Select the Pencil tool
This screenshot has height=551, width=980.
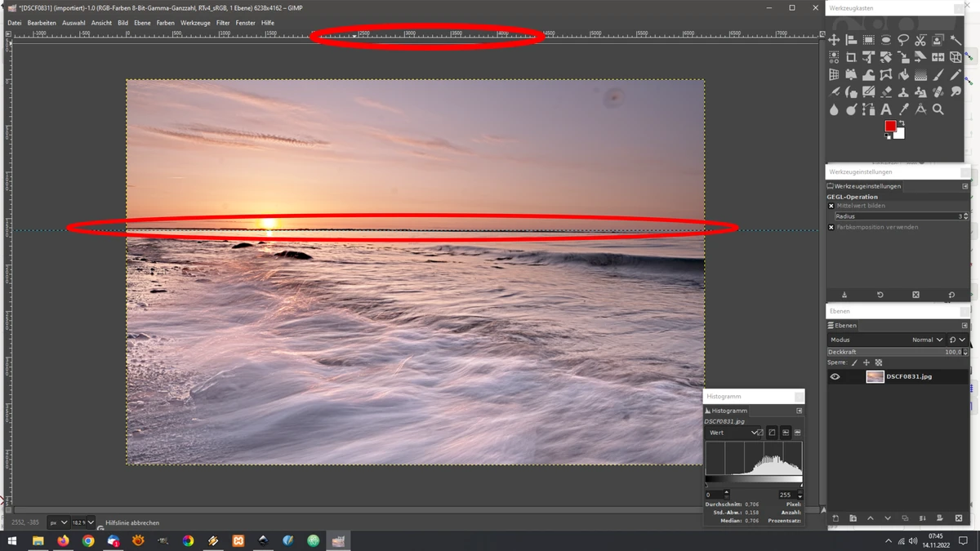(x=956, y=74)
